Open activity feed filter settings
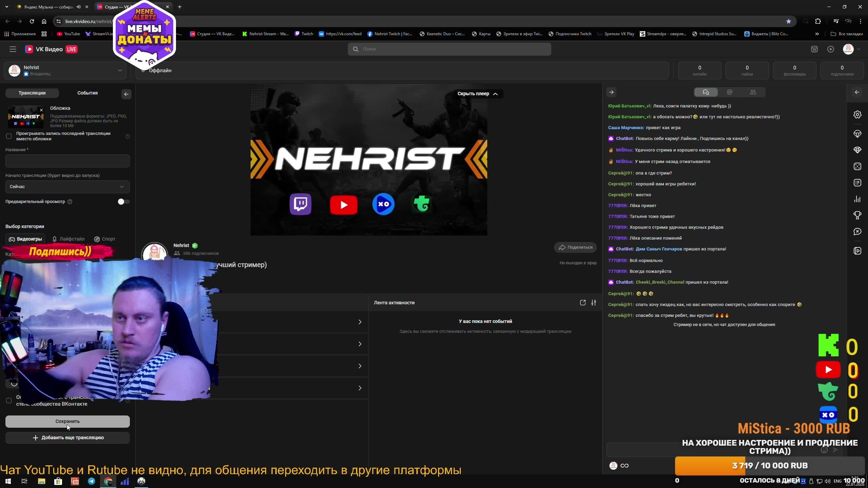 593,303
